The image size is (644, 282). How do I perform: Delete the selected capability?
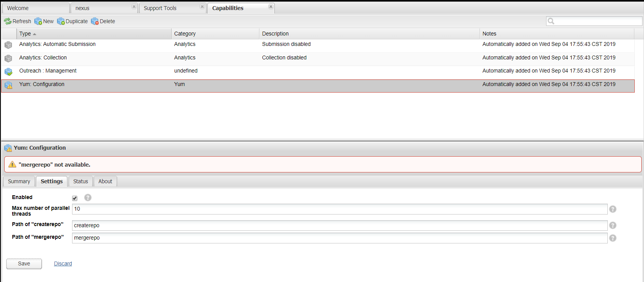pos(103,21)
